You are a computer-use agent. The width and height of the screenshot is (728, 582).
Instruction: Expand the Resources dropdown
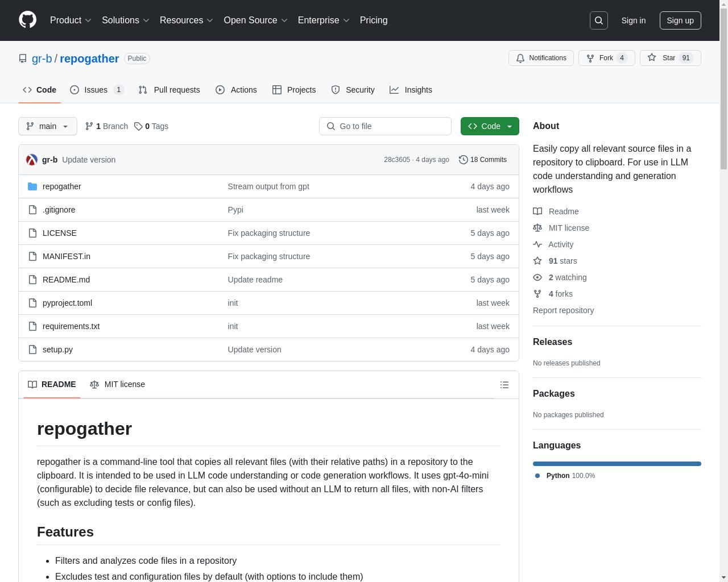coord(186,20)
